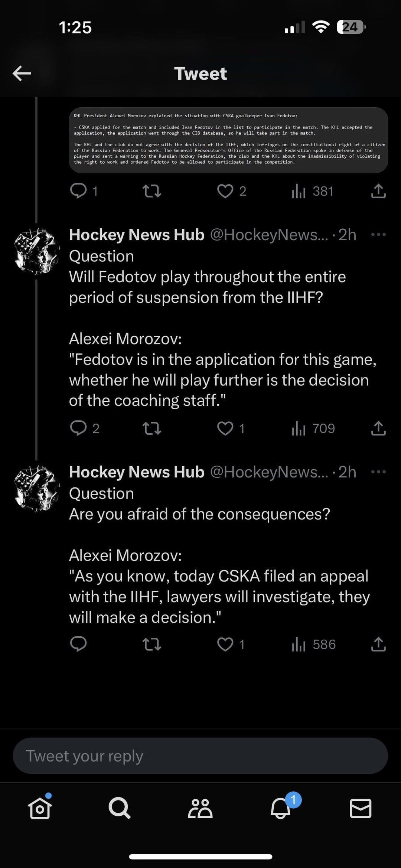Like the 'afraid of the consequences' tweet
Viewport: 401px width, 868px height.
225,644
